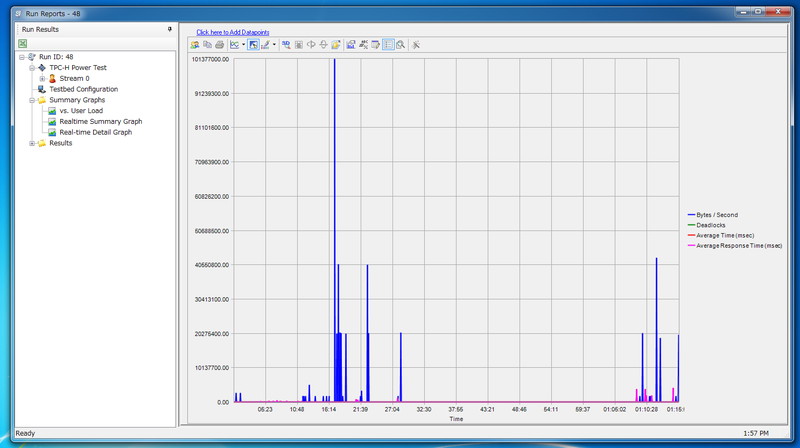
Task: Click the 101377000.00 axis value
Action: [x=210, y=59]
